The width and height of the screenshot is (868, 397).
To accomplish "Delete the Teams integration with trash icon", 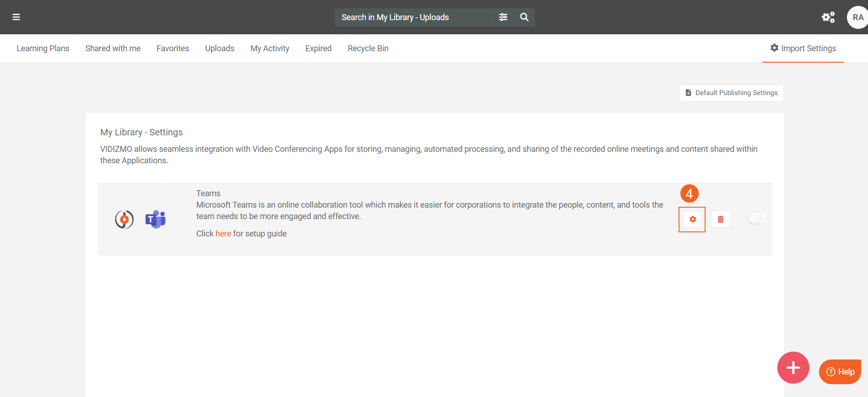I will (x=720, y=220).
